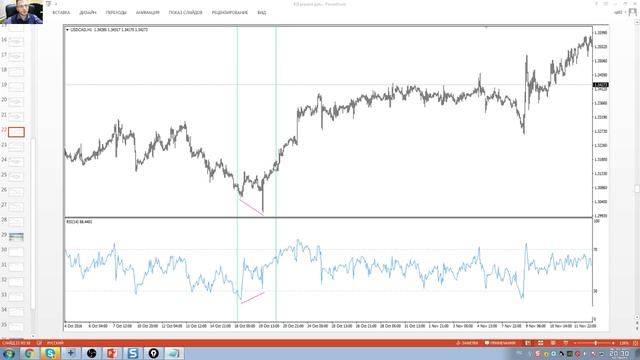This screenshot has width=640, height=360.
Task: Select slide 23 thumbnail
Action: coord(16,147)
